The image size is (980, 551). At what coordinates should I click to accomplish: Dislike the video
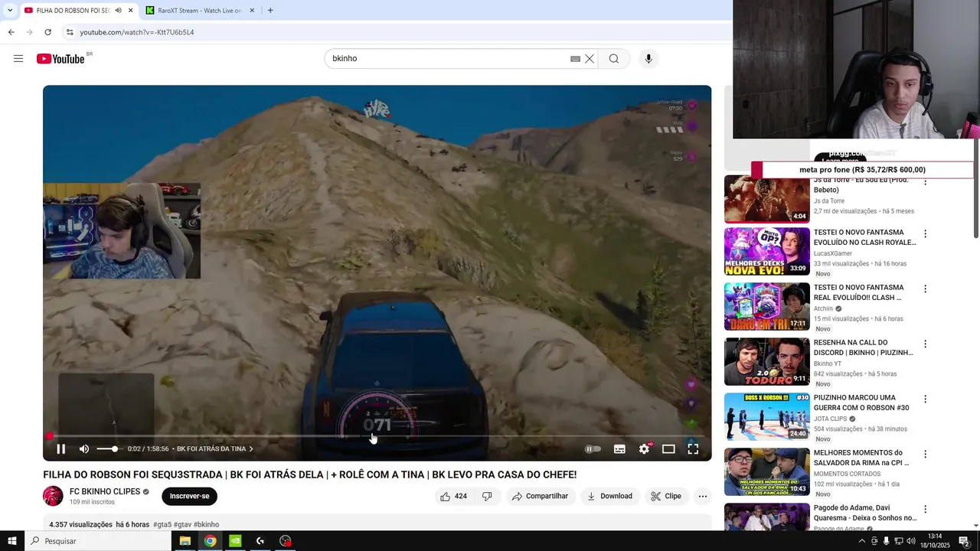tap(487, 496)
